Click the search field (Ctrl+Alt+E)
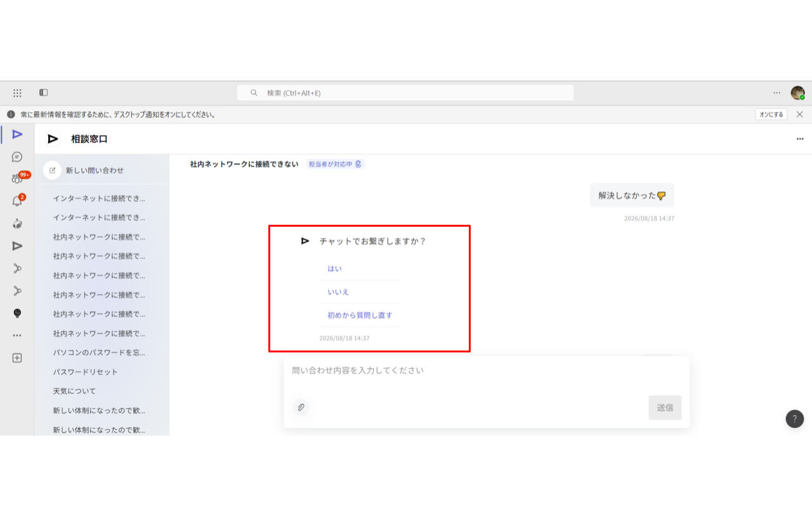Screen dimensions: 812x508 pyautogui.click(x=405, y=93)
